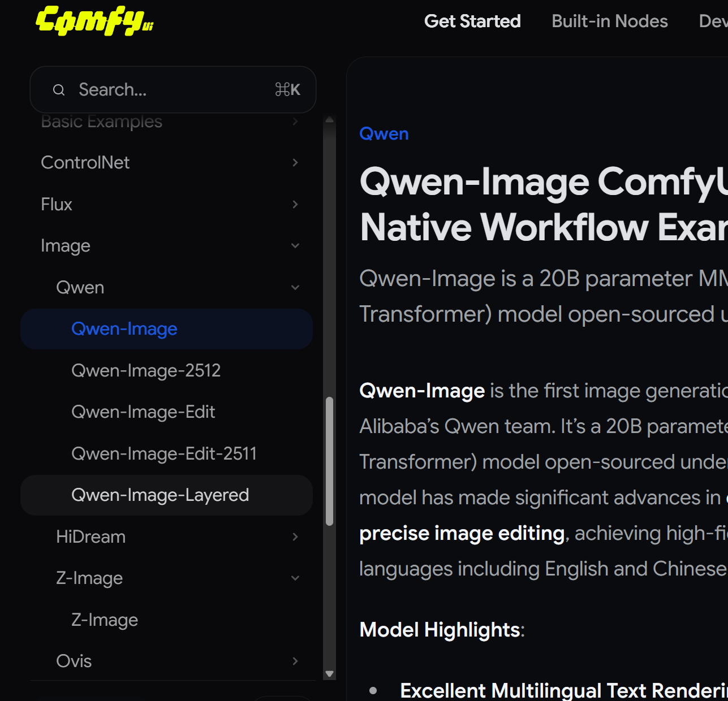The width and height of the screenshot is (728, 701).
Task: Click the bold 'precise image editing' text
Action: [x=462, y=533]
